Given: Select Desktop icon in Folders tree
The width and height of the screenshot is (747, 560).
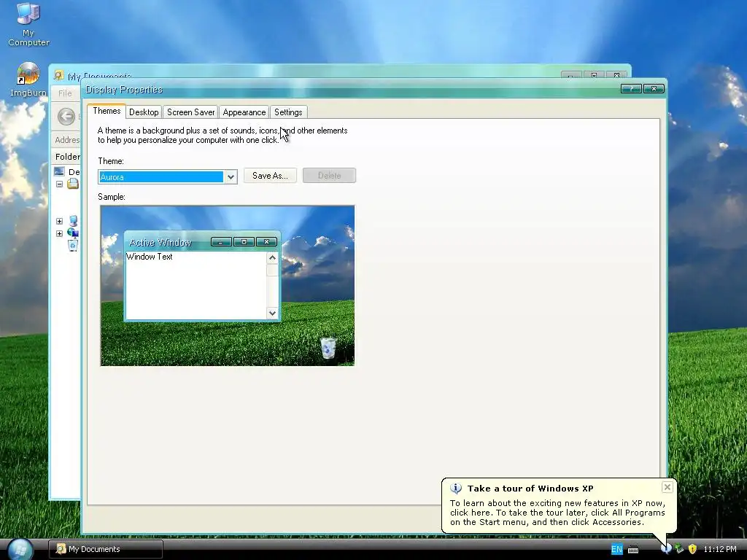Looking at the screenshot, I should tap(60, 171).
